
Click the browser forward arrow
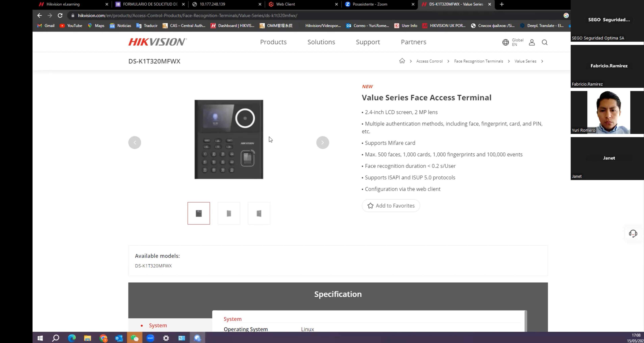click(50, 15)
